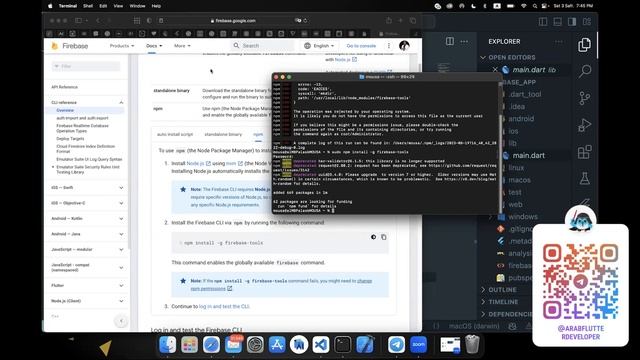Open Extensions view in VS Code activity bar
Screen dimensions: 640x360
(584, 152)
